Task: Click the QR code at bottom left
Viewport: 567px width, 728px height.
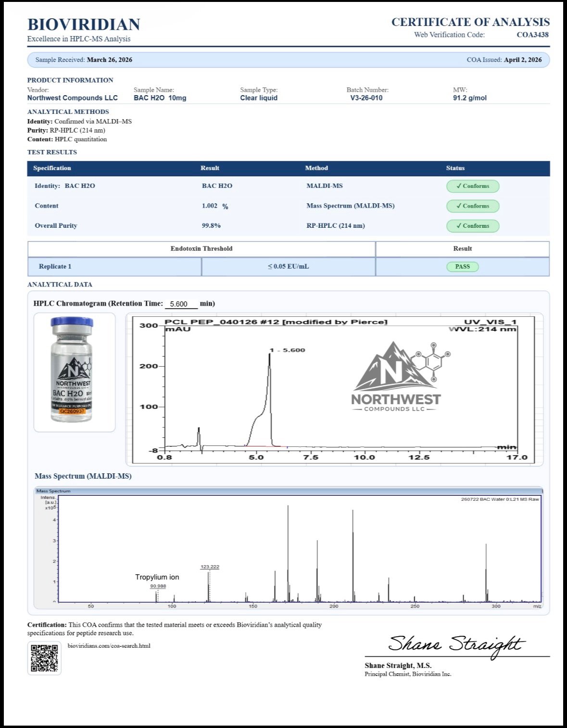Action: tap(44, 658)
